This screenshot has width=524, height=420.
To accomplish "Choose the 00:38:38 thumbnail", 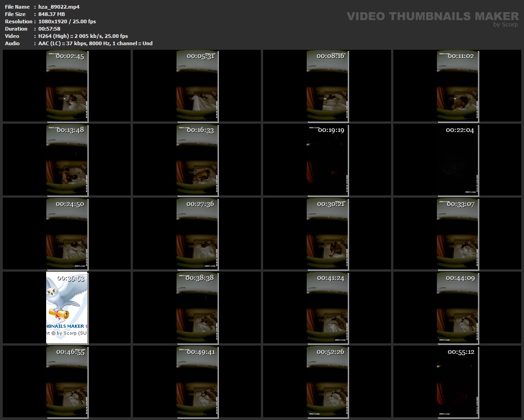I will (197, 308).
